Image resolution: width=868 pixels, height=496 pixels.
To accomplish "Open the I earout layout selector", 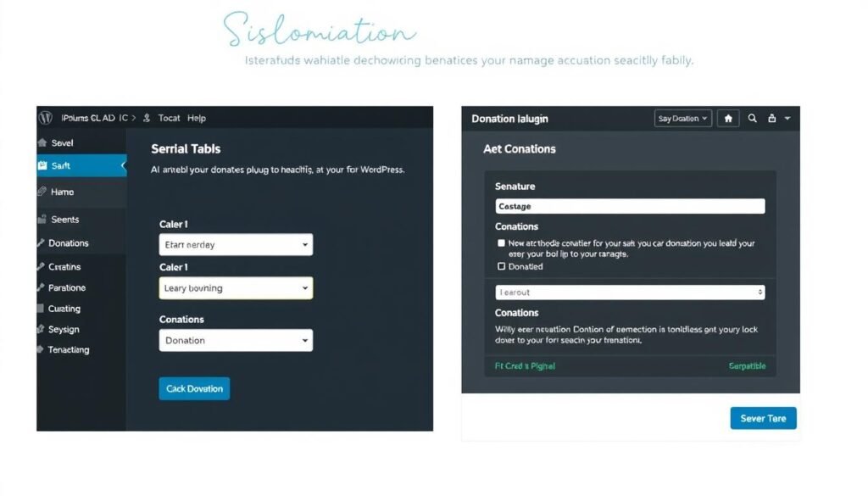I will pos(629,292).
